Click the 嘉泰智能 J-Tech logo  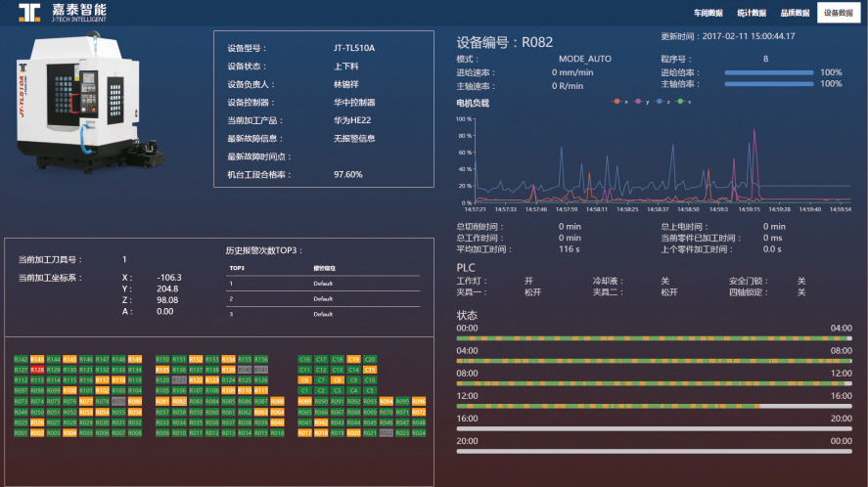(62, 12)
